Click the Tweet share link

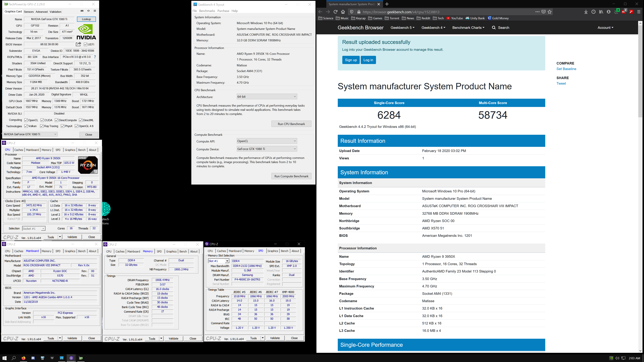[561, 83]
